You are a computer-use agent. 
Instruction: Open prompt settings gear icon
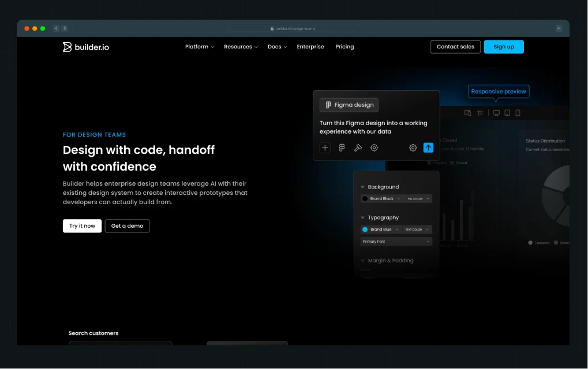click(x=413, y=148)
